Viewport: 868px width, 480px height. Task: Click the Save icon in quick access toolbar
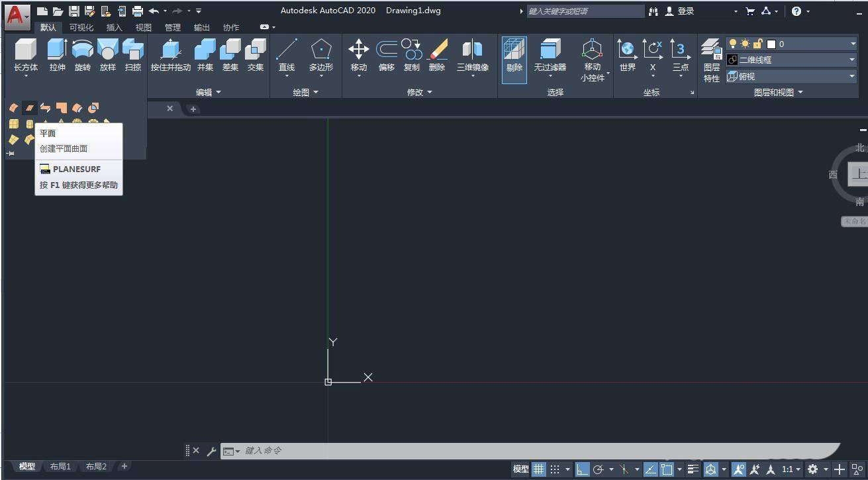tap(73, 11)
